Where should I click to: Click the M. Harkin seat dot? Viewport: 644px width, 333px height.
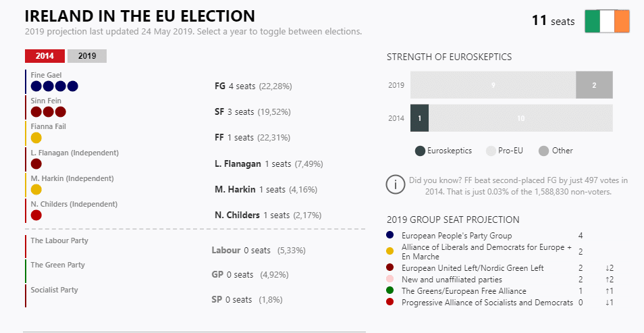point(36,190)
